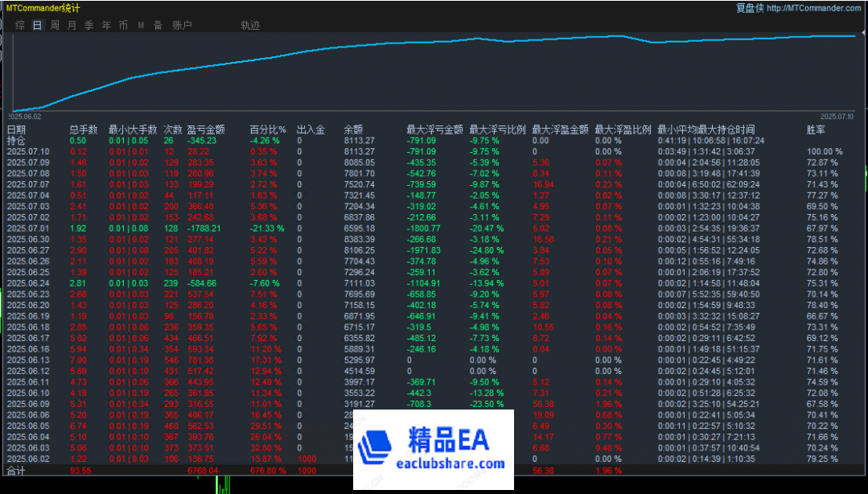Click the 胜率 column header

pyautogui.click(x=816, y=130)
